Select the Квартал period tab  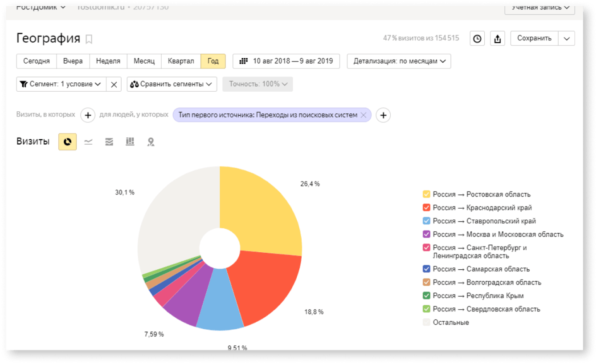181,61
